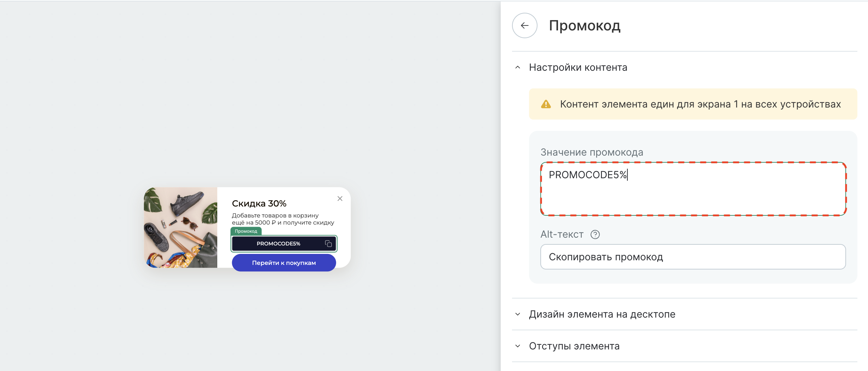Click the Alt-текст input with Скопировать промокод
Image resolution: width=868 pixels, height=371 pixels.
point(693,257)
